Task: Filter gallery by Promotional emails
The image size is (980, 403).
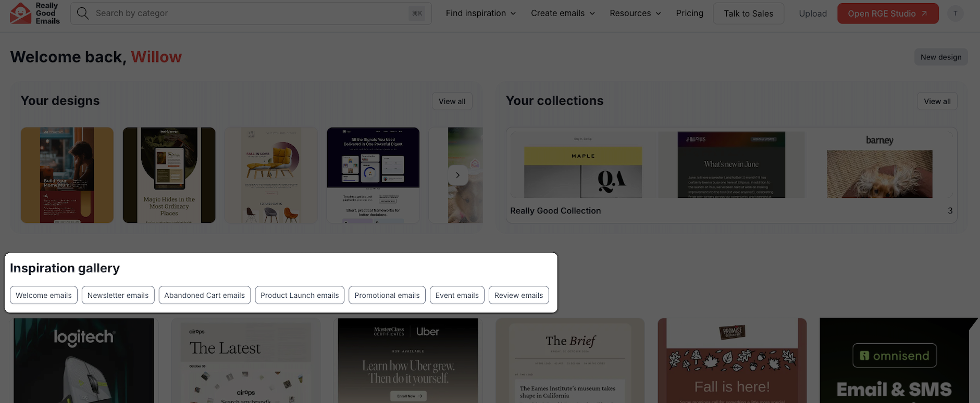Action: (x=387, y=295)
